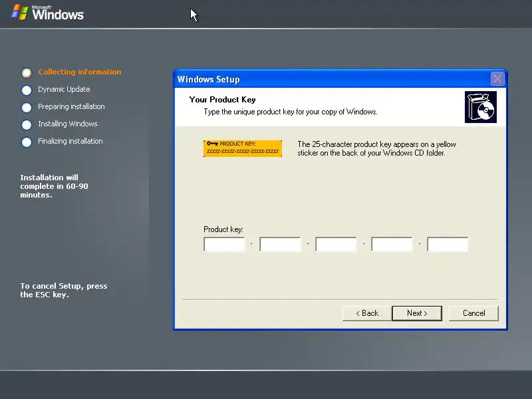Cancel the Windows Setup wizard

tap(473, 313)
